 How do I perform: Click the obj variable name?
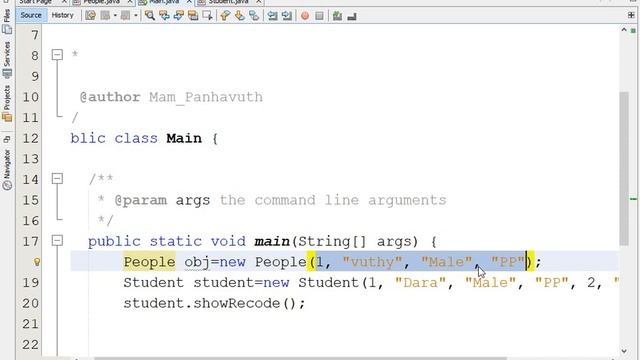pyautogui.click(x=197, y=262)
